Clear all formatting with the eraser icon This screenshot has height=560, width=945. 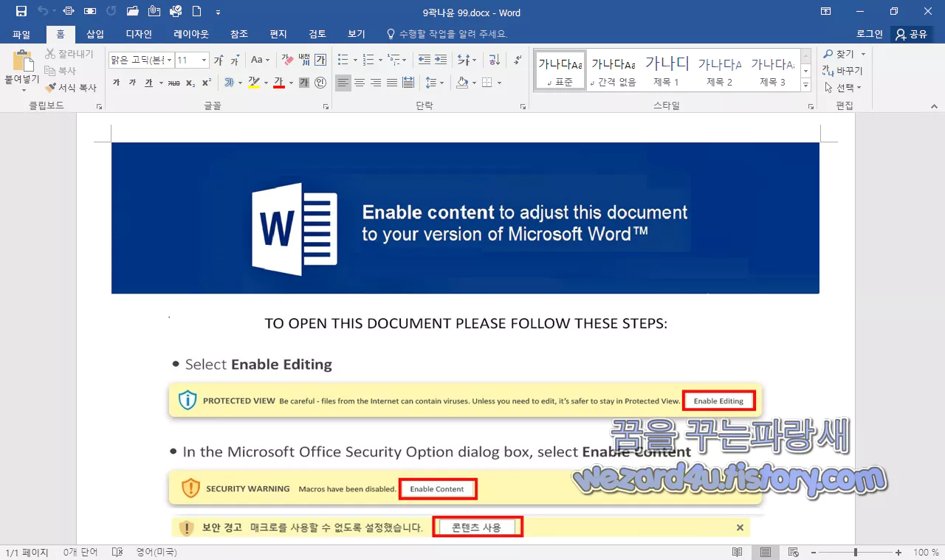(287, 60)
